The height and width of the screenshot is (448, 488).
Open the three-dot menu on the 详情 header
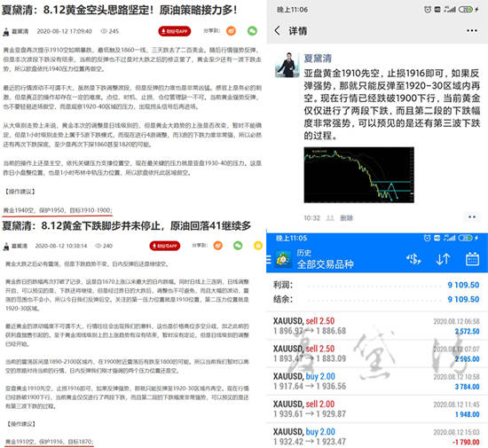tap(472, 30)
